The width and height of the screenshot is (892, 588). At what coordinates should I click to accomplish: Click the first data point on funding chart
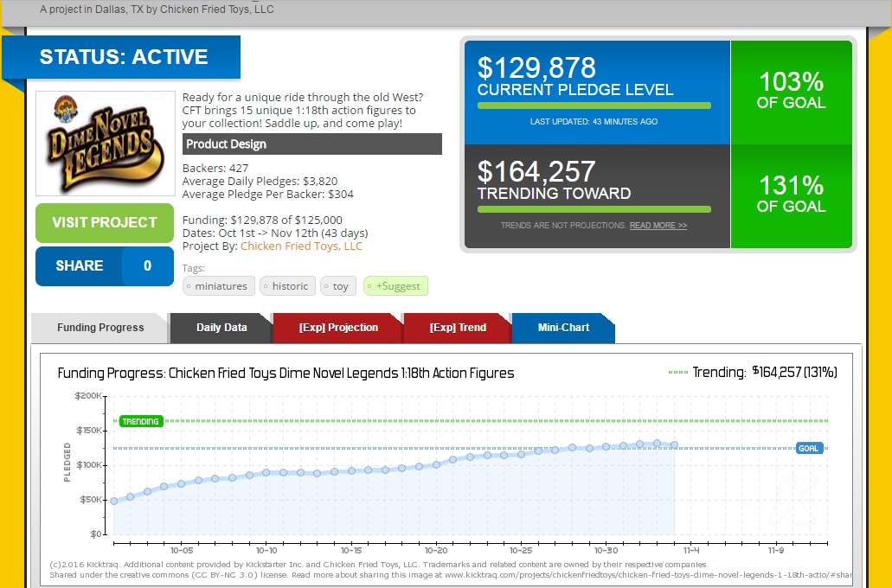tap(113, 501)
